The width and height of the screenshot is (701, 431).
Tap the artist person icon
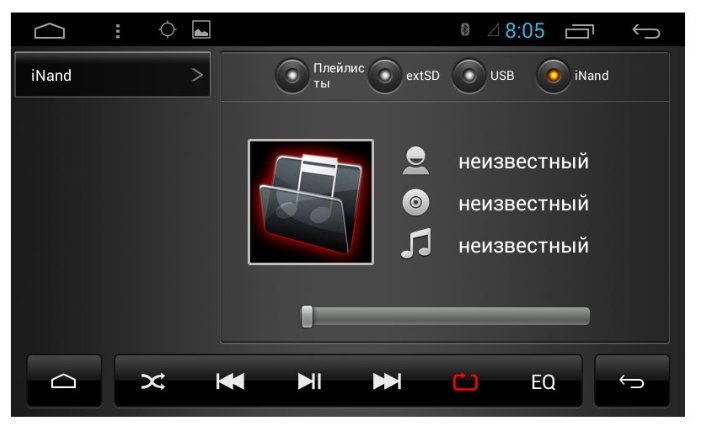point(416,161)
